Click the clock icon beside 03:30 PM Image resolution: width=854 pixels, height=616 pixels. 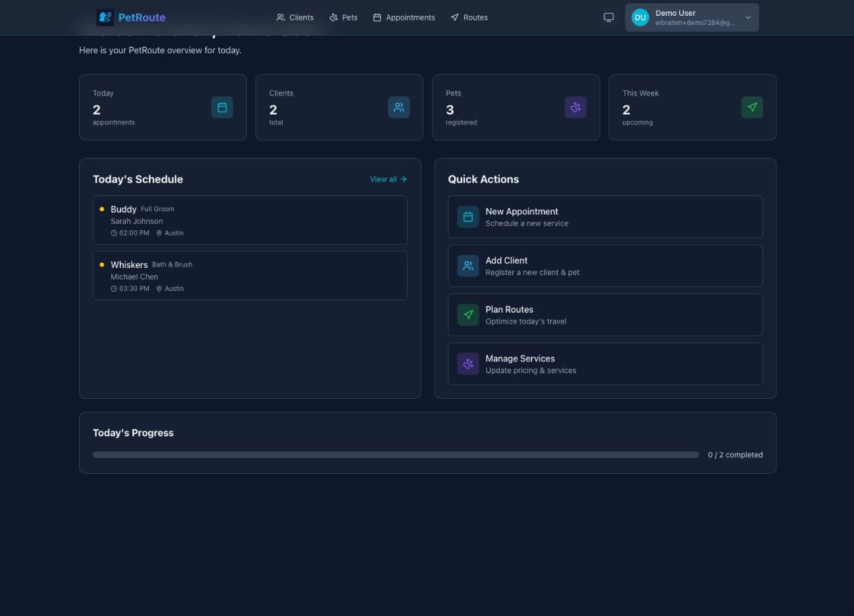pyautogui.click(x=113, y=288)
